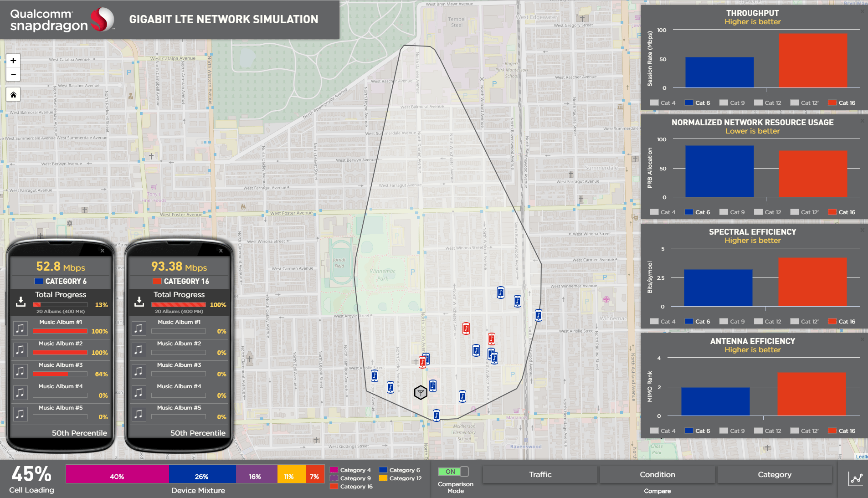The height and width of the screenshot is (498, 868).
Task: Toggle Cat 4 legend in Throughput chart
Action: pyautogui.click(x=663, y=103)
